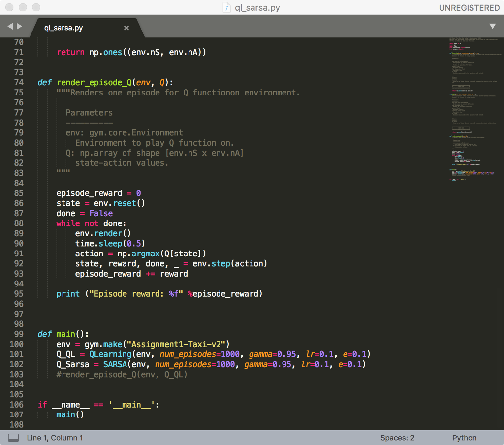Click 'state-action values.' docstring text
Viewport: 504px width, 445px height.
pyautogui.click(x=122, y=163)
